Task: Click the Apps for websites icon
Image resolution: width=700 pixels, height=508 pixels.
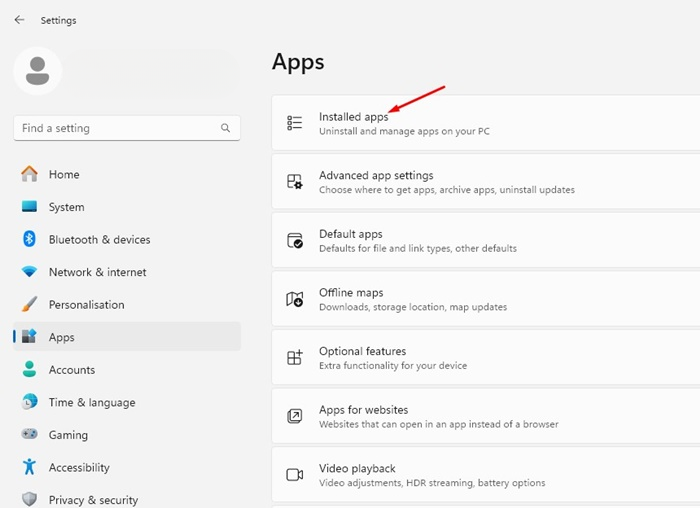Action: (295, 416)
